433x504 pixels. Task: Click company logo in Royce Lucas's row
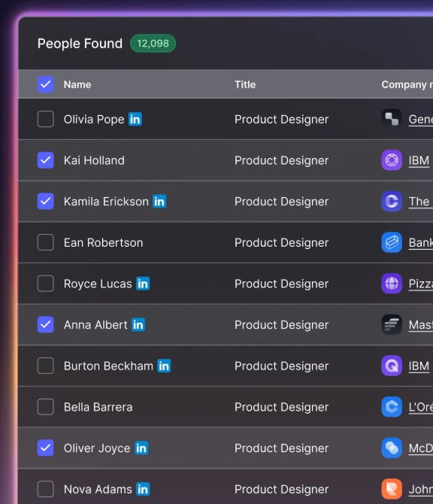pyautogui.click(x=392, y=284)
